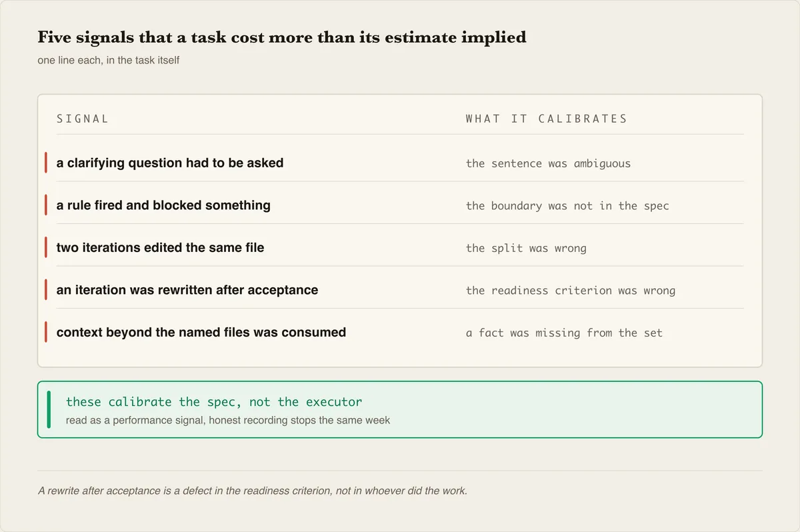Click 'a fact was missing from the set'
This screenshot has height=532, width=800.
[x=564, y=333]
